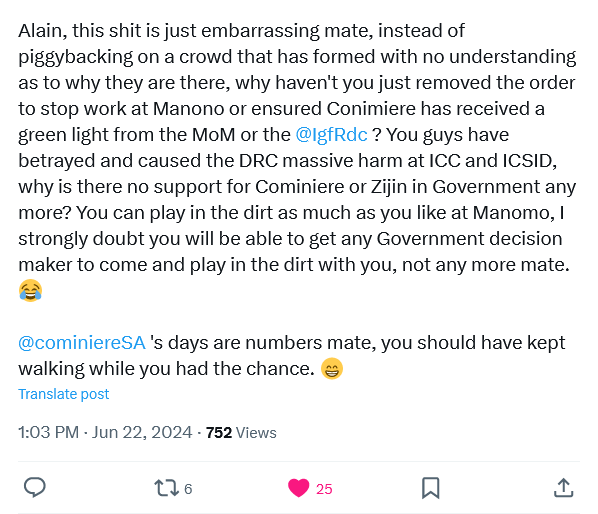This screenshot has height=514, width=598.
Task: View the 752 Views analytics
Action: pos(241,433)
